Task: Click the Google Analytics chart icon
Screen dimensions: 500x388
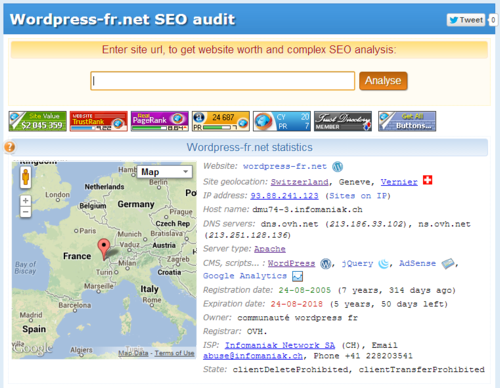Action: pos(297,276)
